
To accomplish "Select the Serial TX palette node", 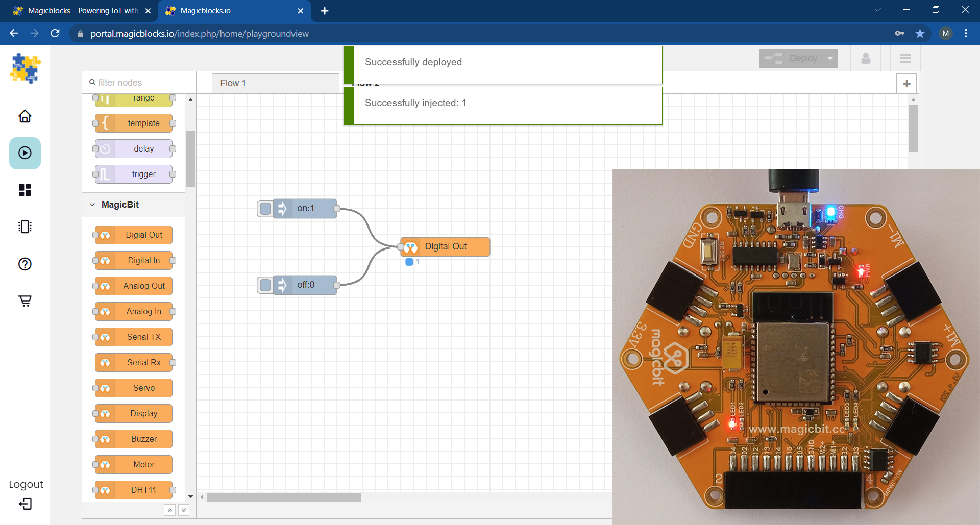I will click(x=134, y=337).
